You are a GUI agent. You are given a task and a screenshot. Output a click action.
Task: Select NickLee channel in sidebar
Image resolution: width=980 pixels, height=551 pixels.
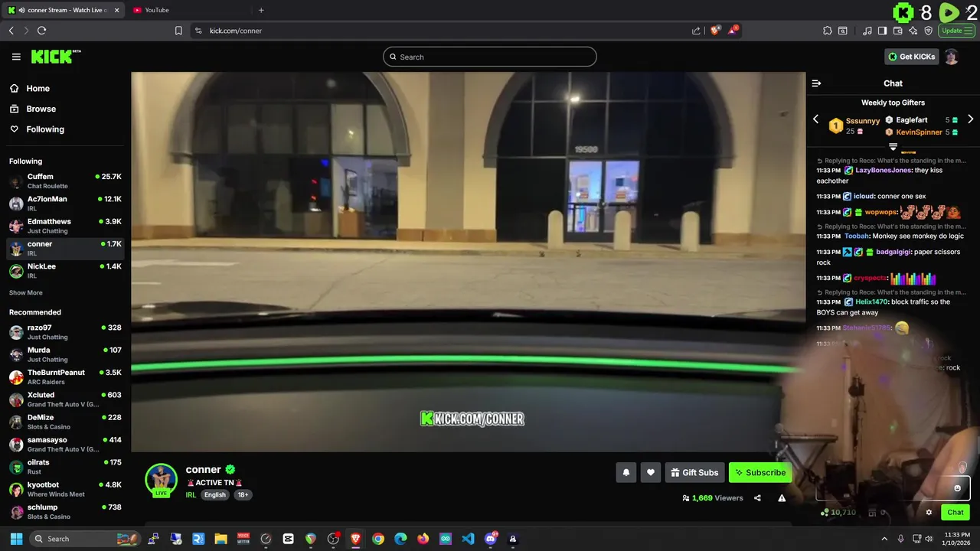coord(65,270)
